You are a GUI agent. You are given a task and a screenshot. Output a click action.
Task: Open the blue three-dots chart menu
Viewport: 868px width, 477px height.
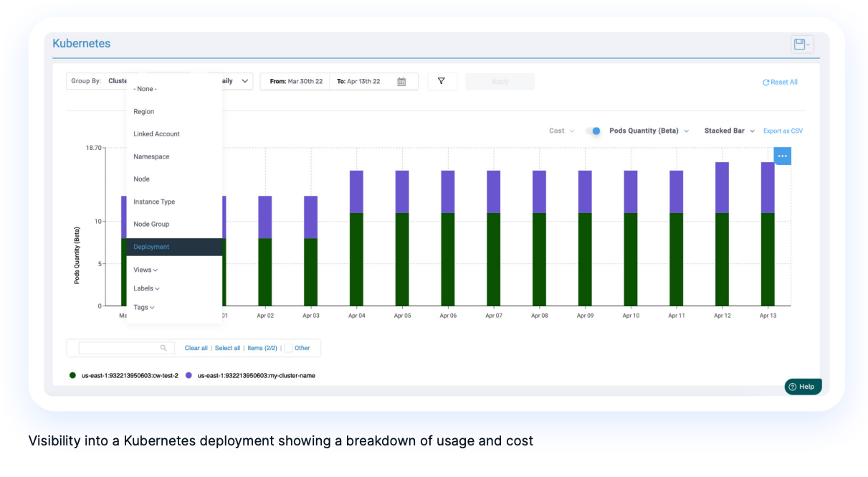click(x=782, y=156)
